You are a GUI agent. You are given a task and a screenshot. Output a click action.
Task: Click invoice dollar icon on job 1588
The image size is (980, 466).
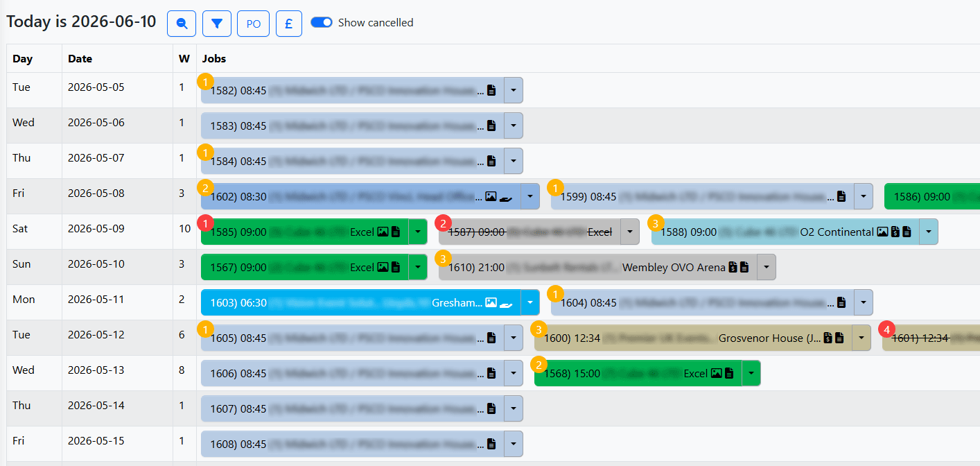click(895, 232)
